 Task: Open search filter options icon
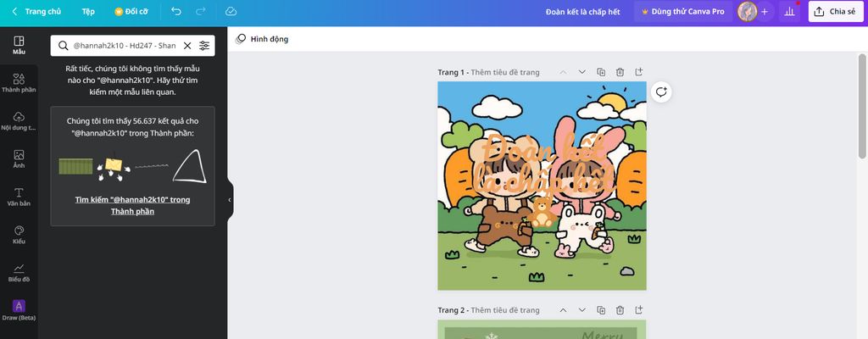[x=204, y=46]
